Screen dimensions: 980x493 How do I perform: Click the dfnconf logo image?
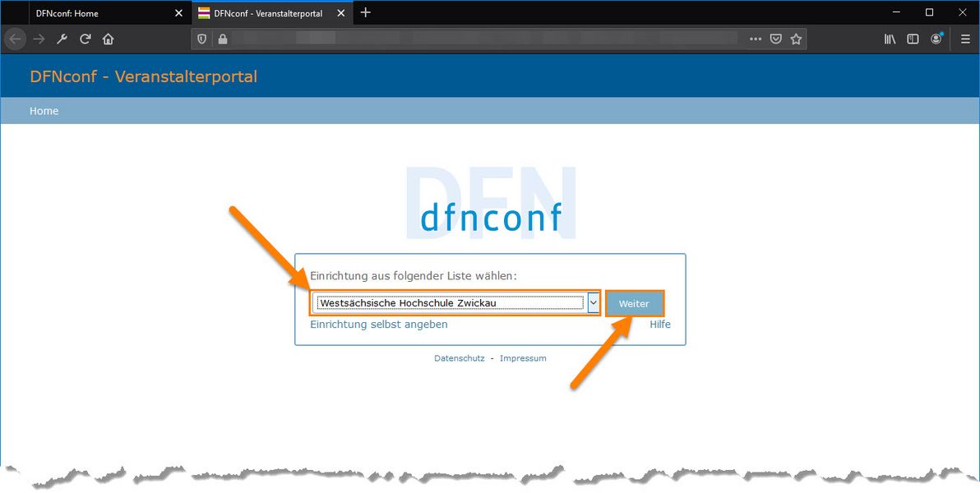pyautogui.click(x=492, y=203)
